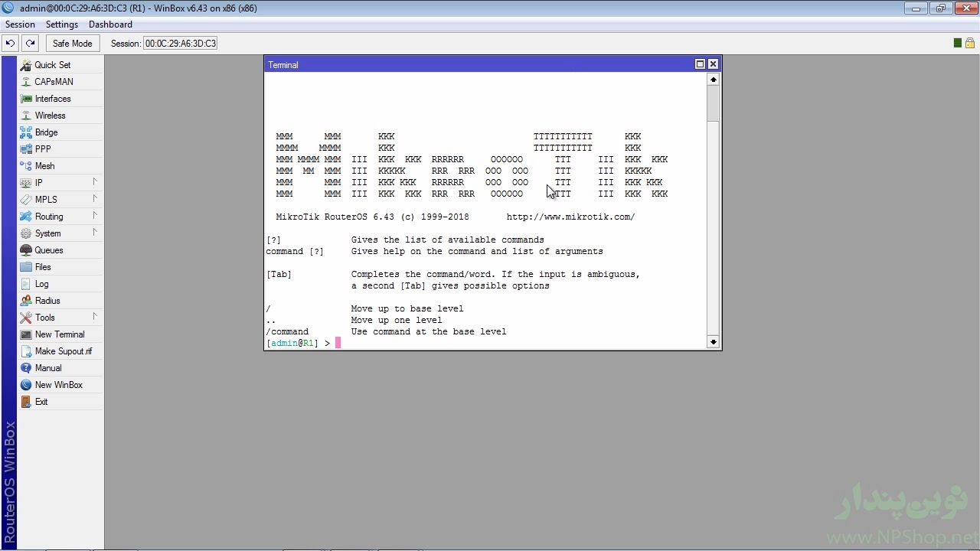Expand the IP submenu arrow
Viewport: 980px width, 551px height.
(x=95, y=182)
